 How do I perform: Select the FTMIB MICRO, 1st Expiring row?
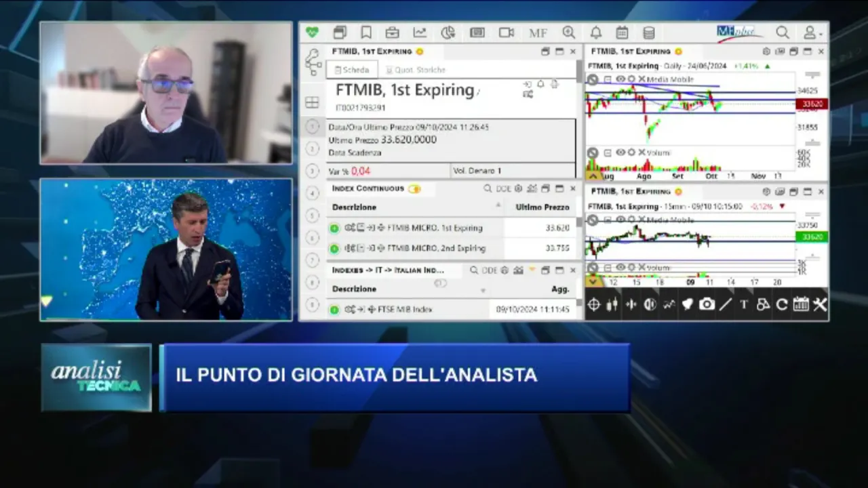450,228
